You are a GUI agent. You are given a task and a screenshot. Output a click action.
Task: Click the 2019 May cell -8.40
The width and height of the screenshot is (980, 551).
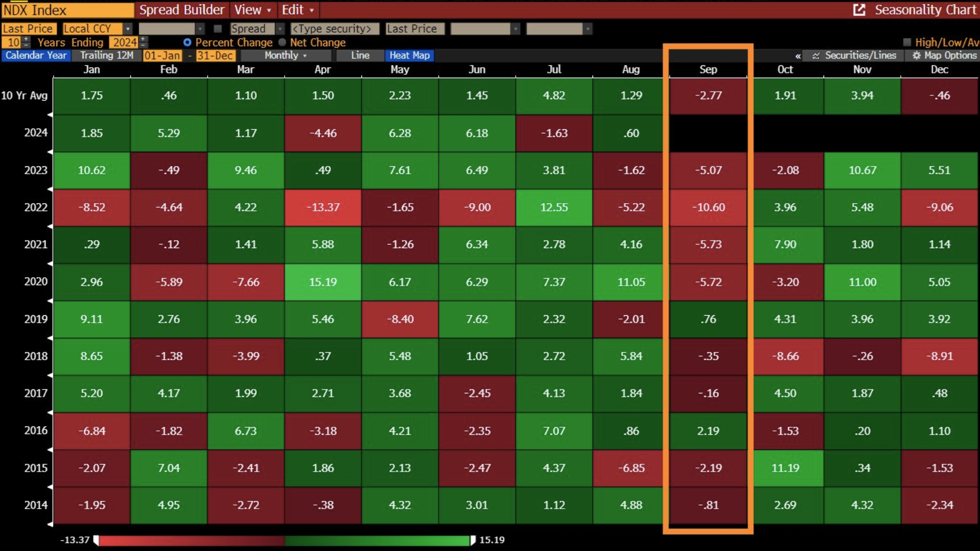click(x=400, y=319)
